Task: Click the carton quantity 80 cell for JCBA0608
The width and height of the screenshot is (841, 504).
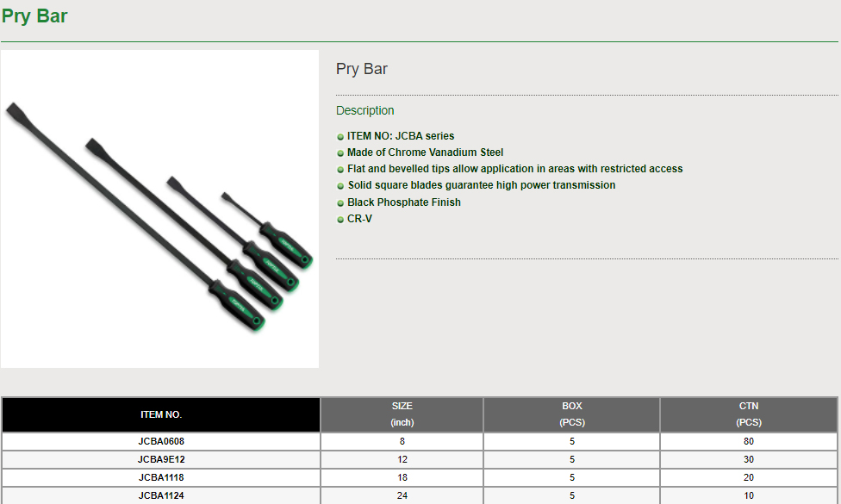Action: click(749, 441)
